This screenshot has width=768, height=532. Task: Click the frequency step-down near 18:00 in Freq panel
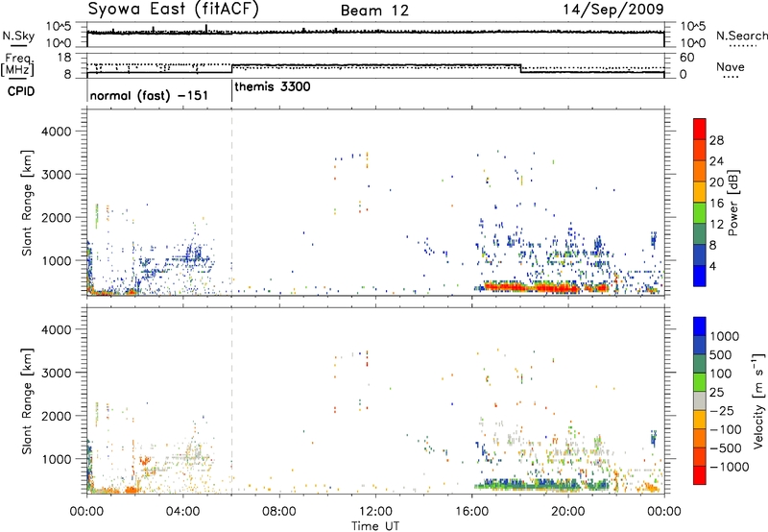(520, 68)
